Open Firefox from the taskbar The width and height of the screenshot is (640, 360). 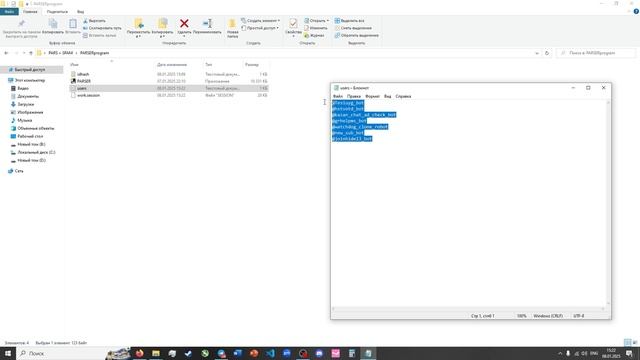[140, 353]
